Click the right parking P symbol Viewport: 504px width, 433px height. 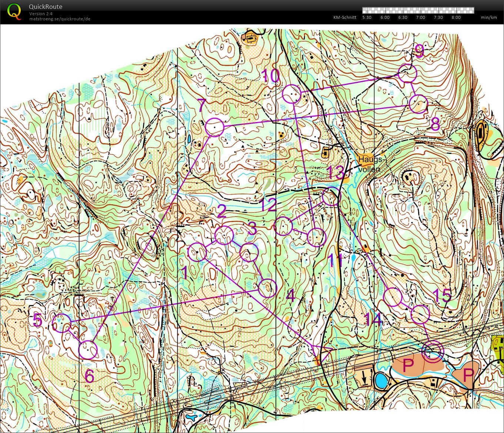tap(468, 375)
